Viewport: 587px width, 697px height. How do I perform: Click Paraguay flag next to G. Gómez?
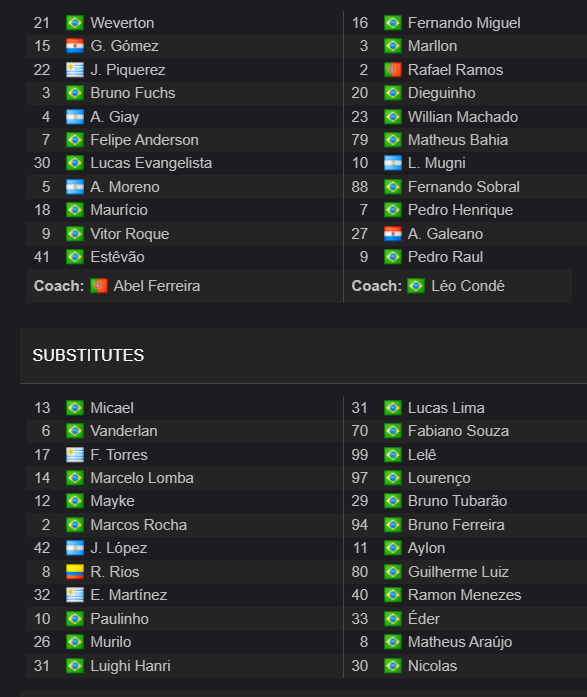click(x=75, y=46)
